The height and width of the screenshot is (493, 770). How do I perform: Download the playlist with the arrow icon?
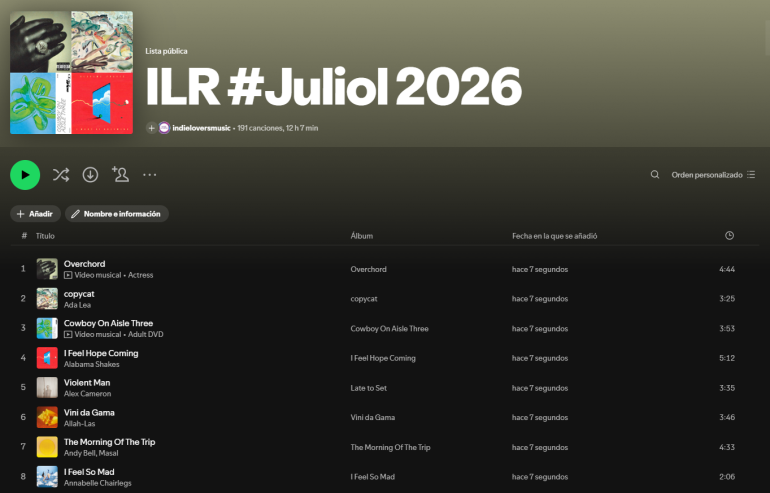[90, 175]
